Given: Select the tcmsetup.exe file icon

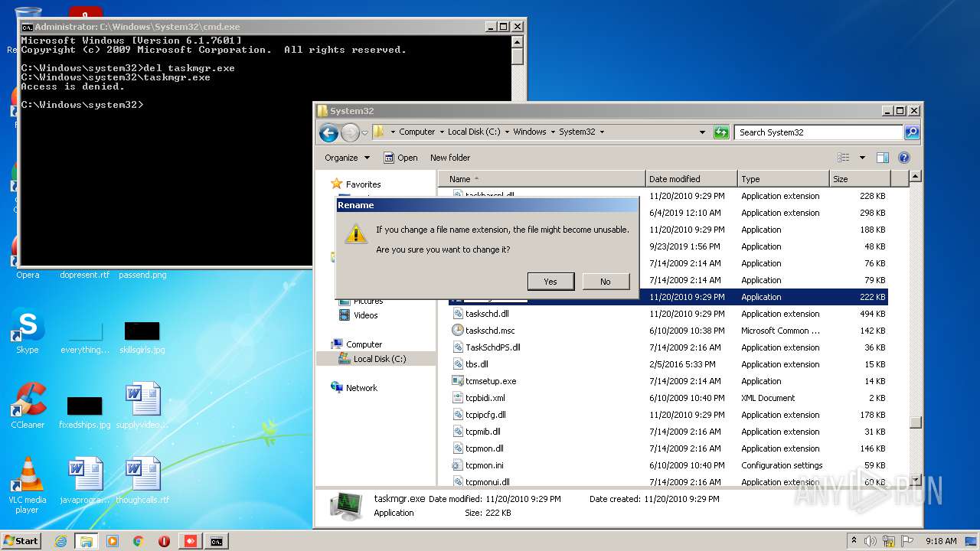Looking at the screenshot, I should pyautogui.click(x=458, y=381).
